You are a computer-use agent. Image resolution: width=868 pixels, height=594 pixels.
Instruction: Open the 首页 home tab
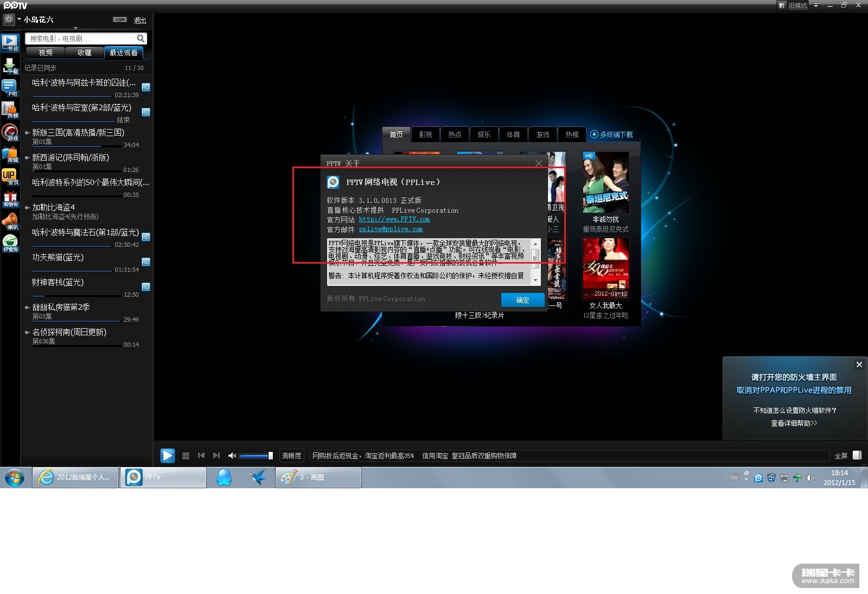(397, 135)
